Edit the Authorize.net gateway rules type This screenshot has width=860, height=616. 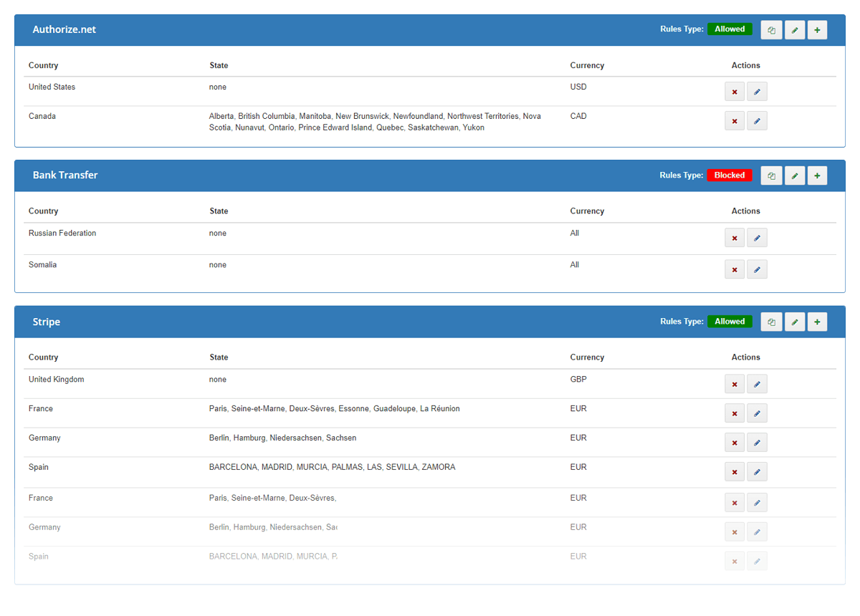(795, 30)
